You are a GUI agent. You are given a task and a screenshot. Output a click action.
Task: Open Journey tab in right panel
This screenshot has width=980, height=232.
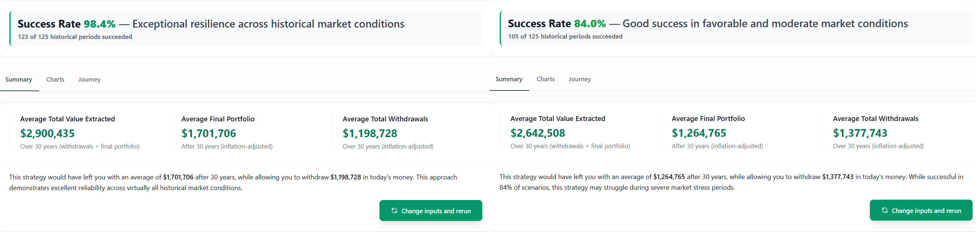click(x=580, y=79)
